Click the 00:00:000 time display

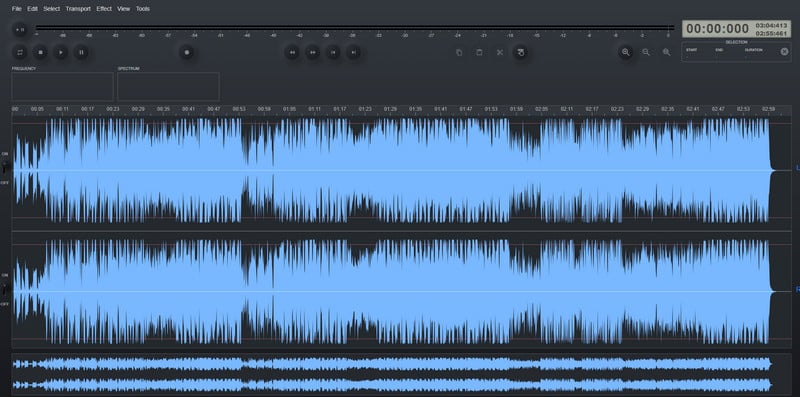pos(717,29)
